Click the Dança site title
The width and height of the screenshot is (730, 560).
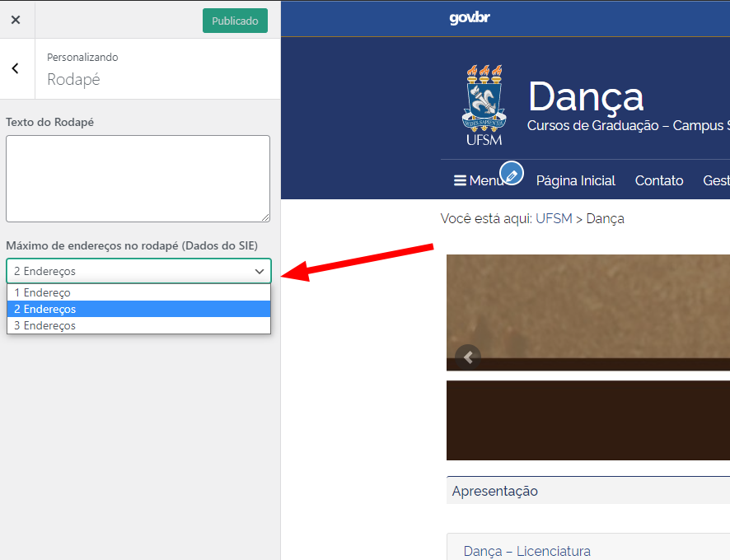[585, 97]
